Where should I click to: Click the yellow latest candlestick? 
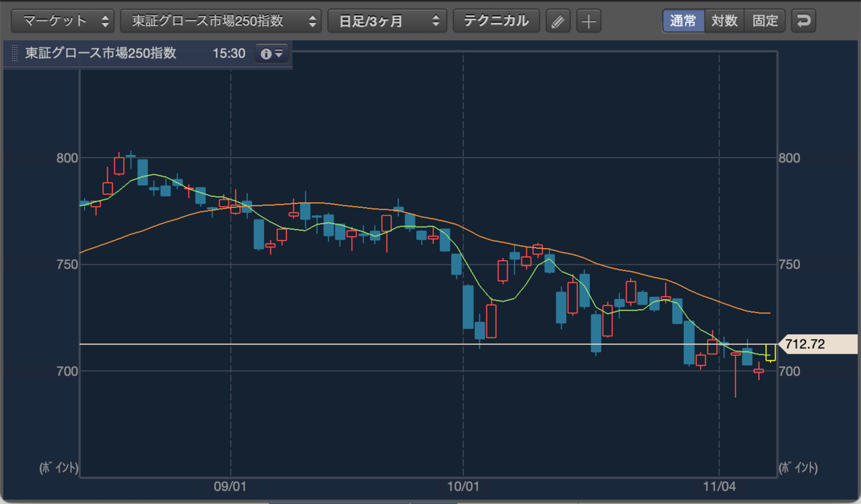click(771, 353)
